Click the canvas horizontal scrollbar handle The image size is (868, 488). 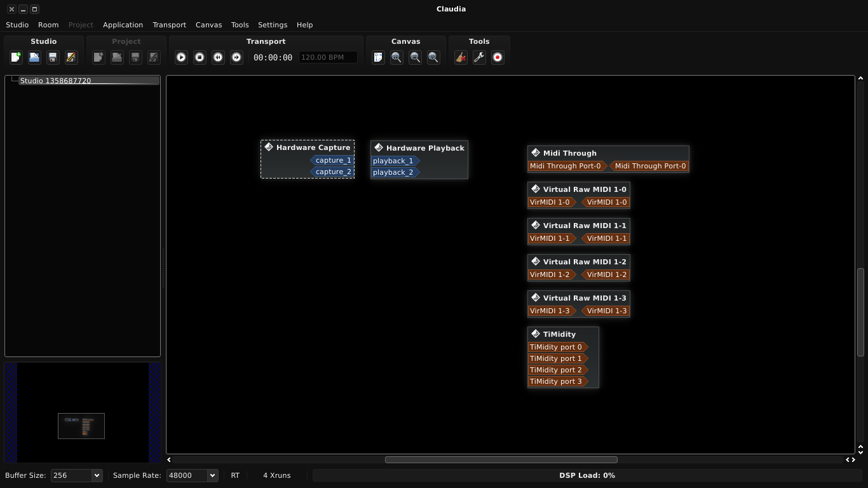click(501, 459)
